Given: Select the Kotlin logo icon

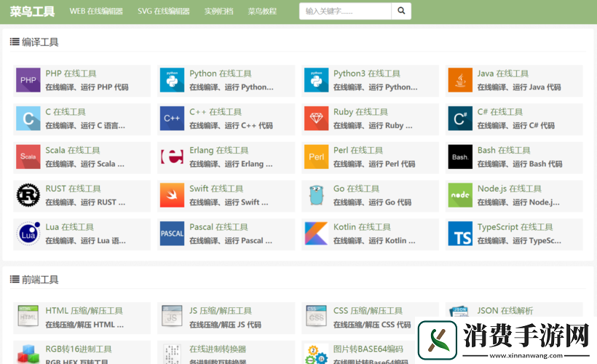Looking at the screenshot, I should 316,234.
